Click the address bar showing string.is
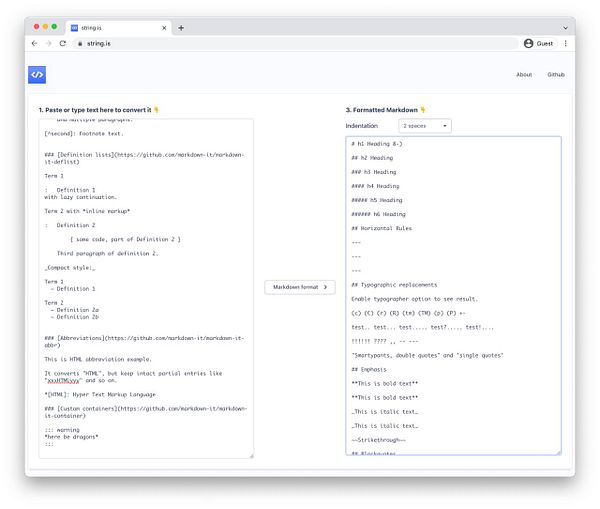Viewport: 600px width, 509px height. tap(297, 44)
